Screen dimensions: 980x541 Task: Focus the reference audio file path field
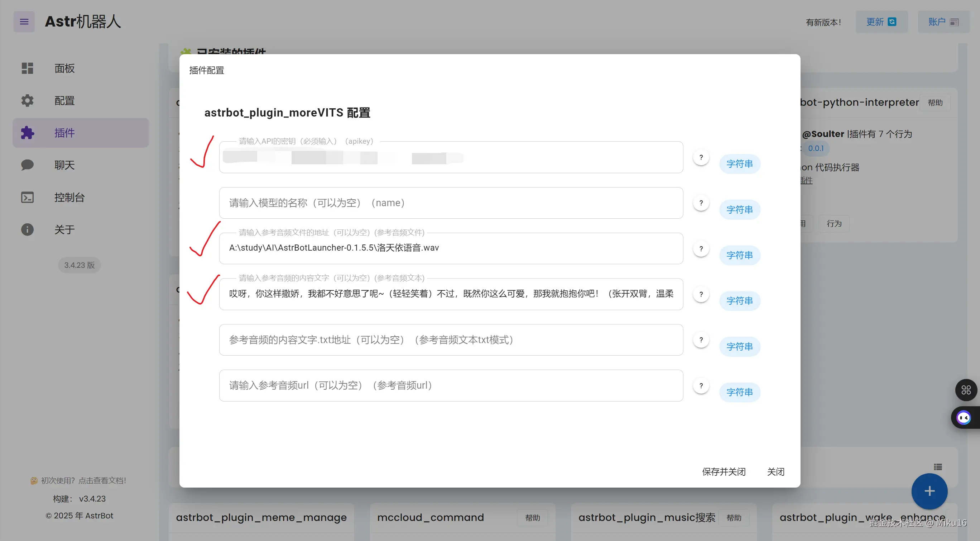[451, 248]
